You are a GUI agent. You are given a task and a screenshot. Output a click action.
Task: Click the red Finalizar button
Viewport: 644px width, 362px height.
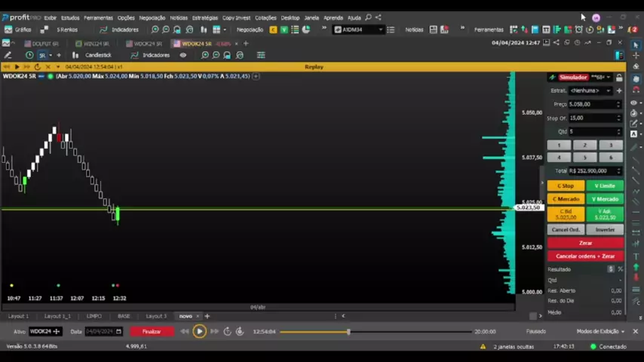[x=151, y=331]
